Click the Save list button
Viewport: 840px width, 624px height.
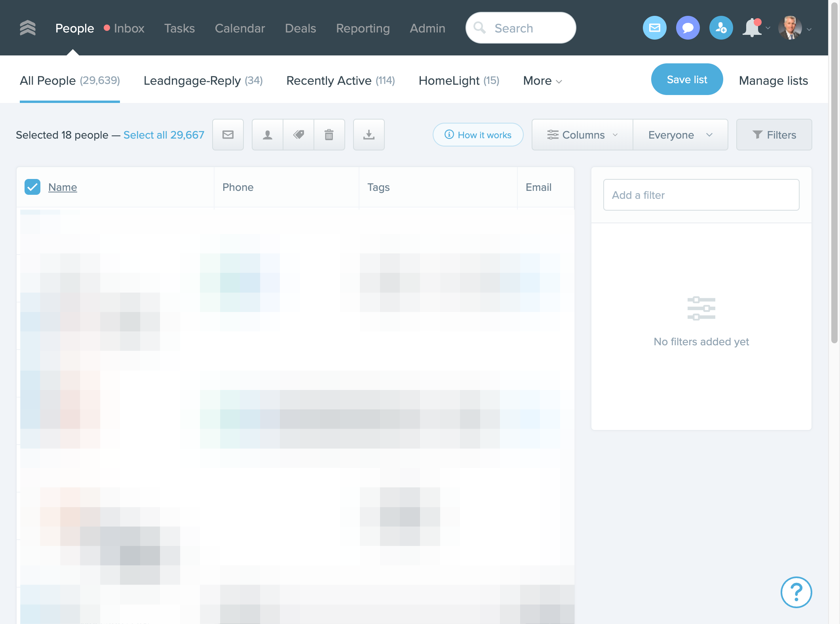coord(687,79)
